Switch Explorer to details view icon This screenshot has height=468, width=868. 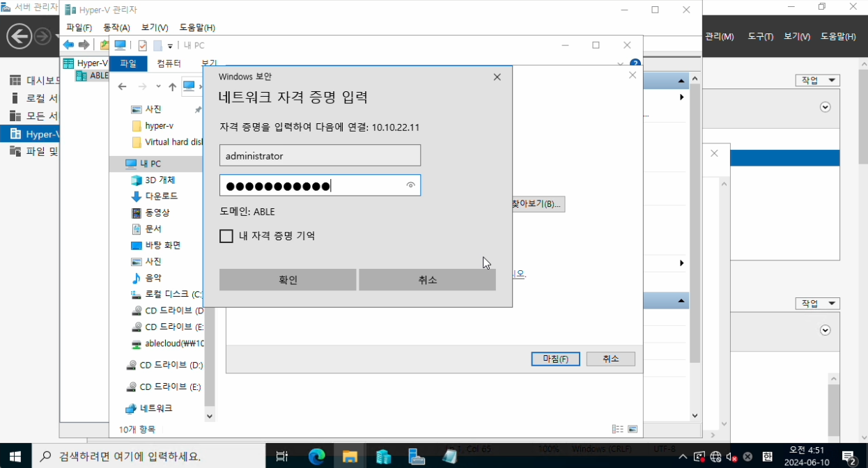(x=617, y=430)
